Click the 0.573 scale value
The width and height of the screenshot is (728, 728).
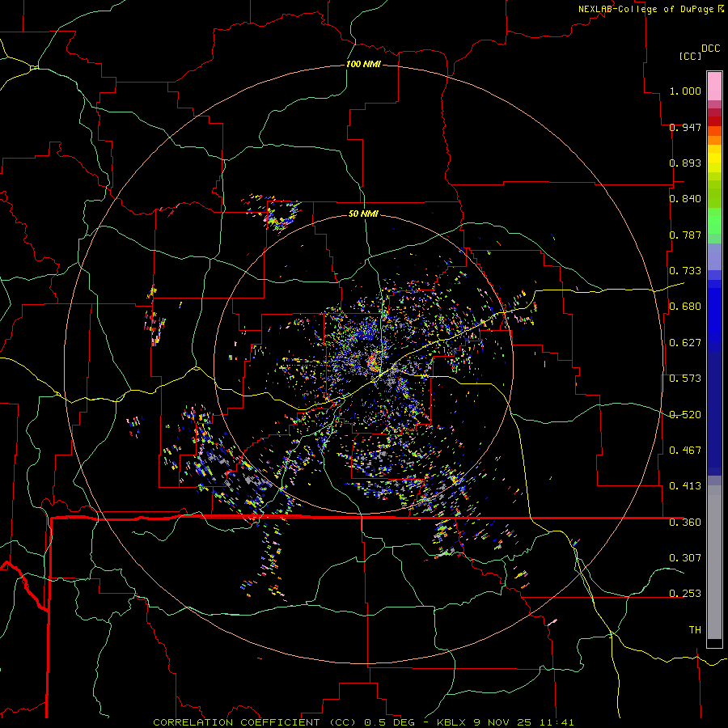(x=685, y=379)
